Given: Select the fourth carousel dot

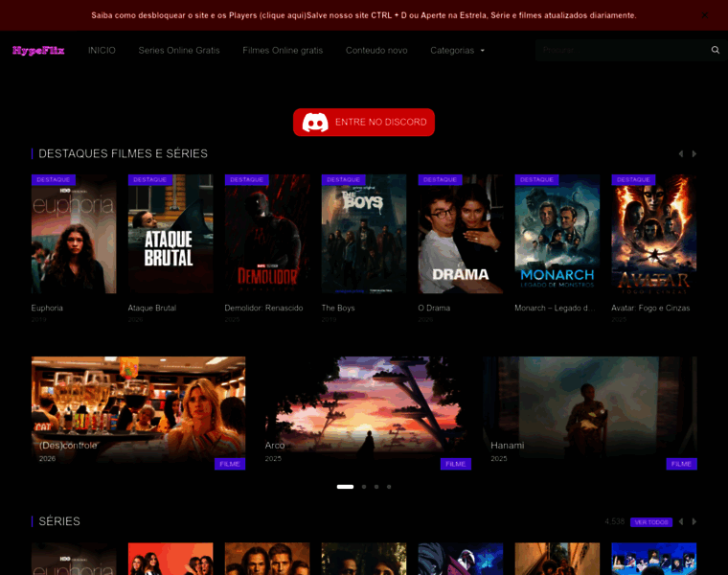Looking at the screenshot, I should [x=389, y=487].
